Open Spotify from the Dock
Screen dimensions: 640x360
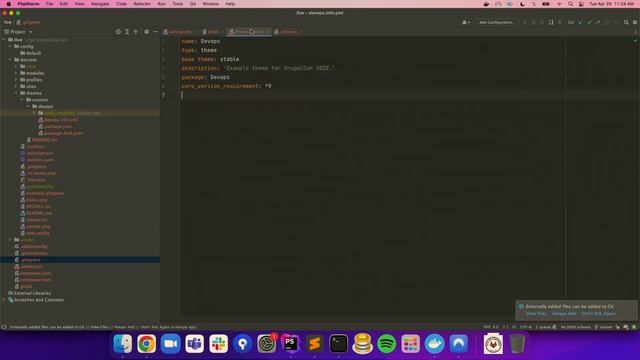click(387, 344)
